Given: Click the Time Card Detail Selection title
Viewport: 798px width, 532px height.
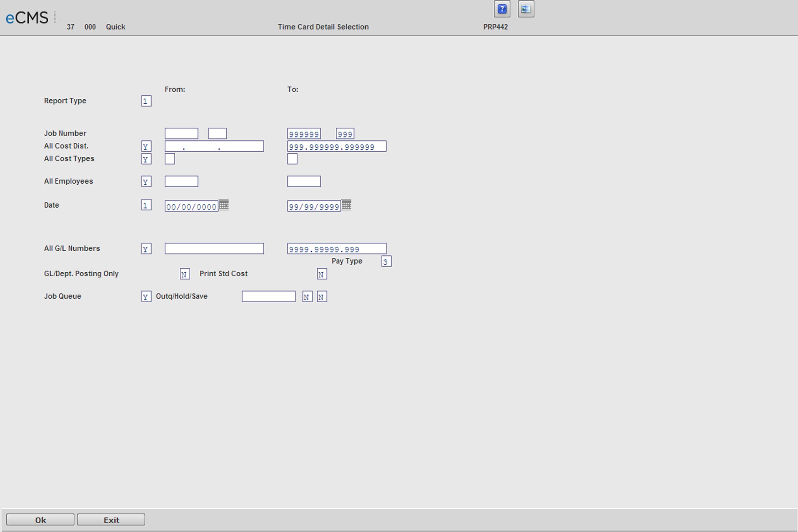Looking at the screenshot, I should tap(323, 27).
